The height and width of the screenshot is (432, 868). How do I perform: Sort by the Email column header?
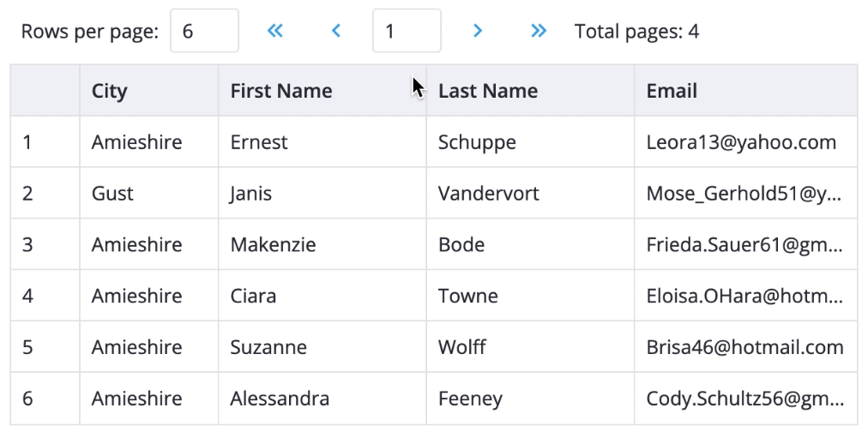(746, 91)
